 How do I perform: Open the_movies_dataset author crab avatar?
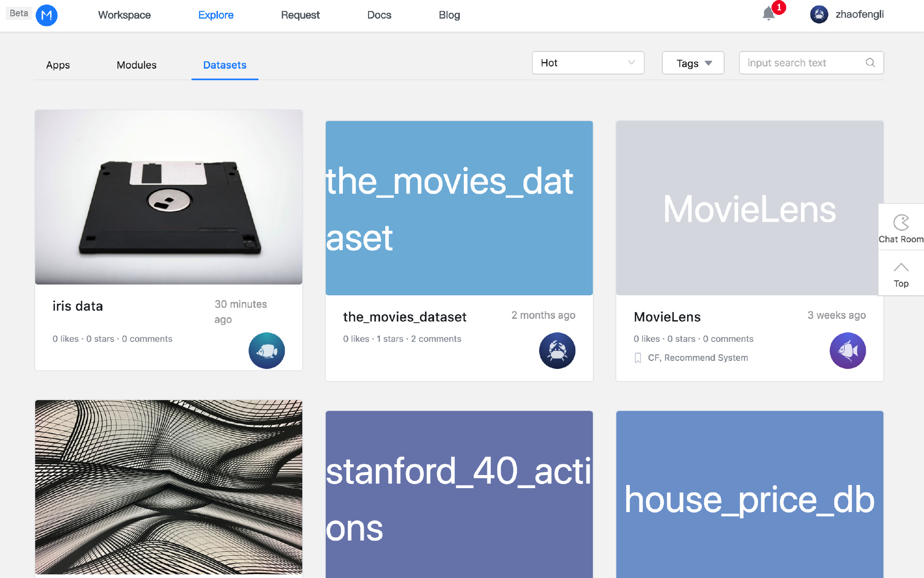[557, 350]
